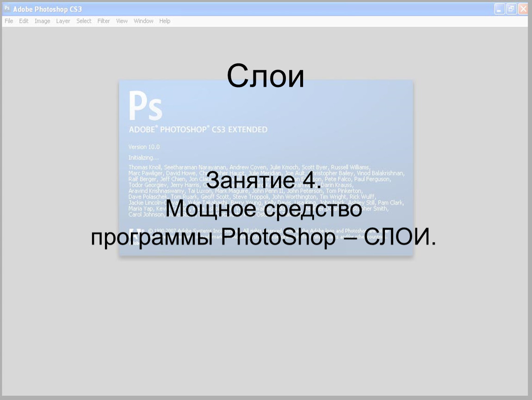Viewport: 532px width, 400px height.
Task: Open the Select menu
Action: point(84,21)
